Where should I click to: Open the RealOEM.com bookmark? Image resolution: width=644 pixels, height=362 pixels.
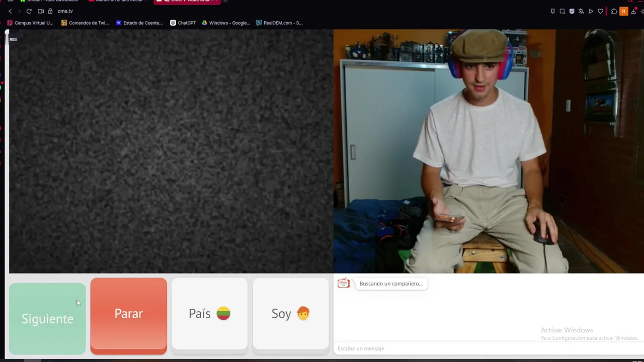279,23
